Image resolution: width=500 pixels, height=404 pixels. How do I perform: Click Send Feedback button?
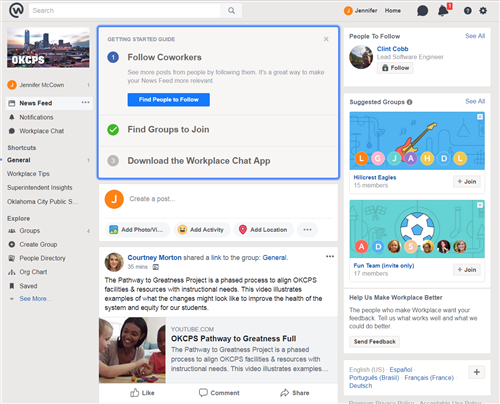pyautogui.click(x=375, y=342)
